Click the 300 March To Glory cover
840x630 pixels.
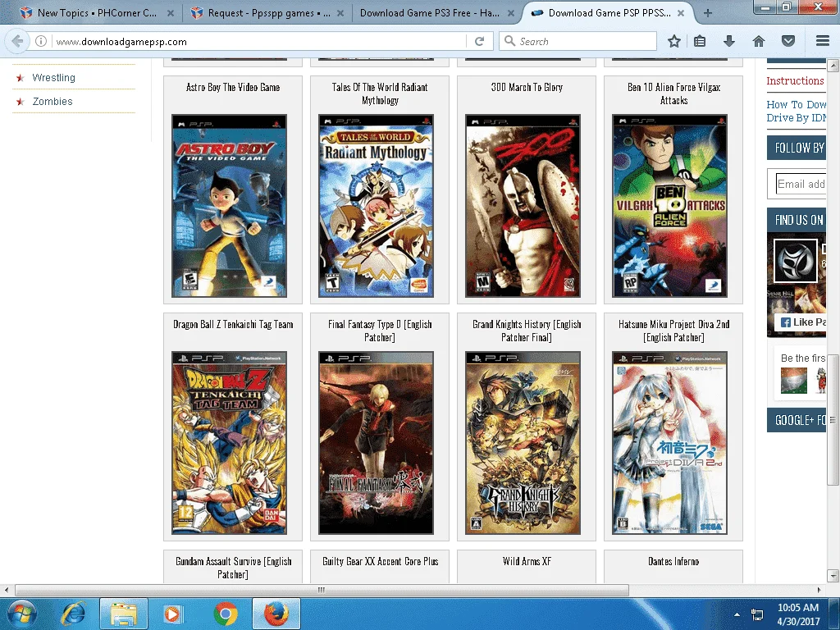(x=523, y=206)
